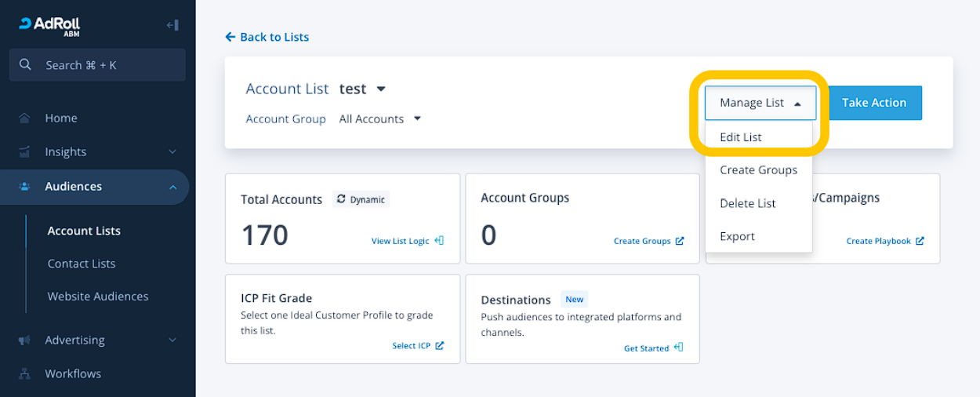
Task: Click the Insights chart icon
Action: [x=25, y=152]
